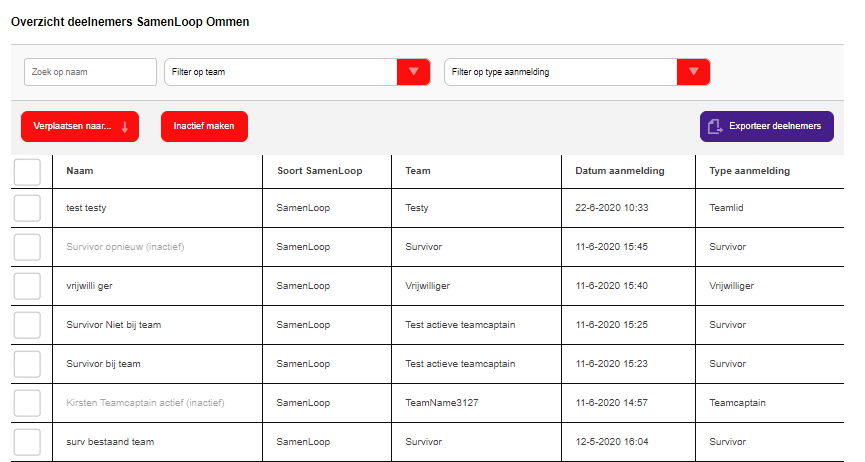Tick the checkbox for Survivor Niet bij team
865x462 pixels.
(x=27, y=325)
